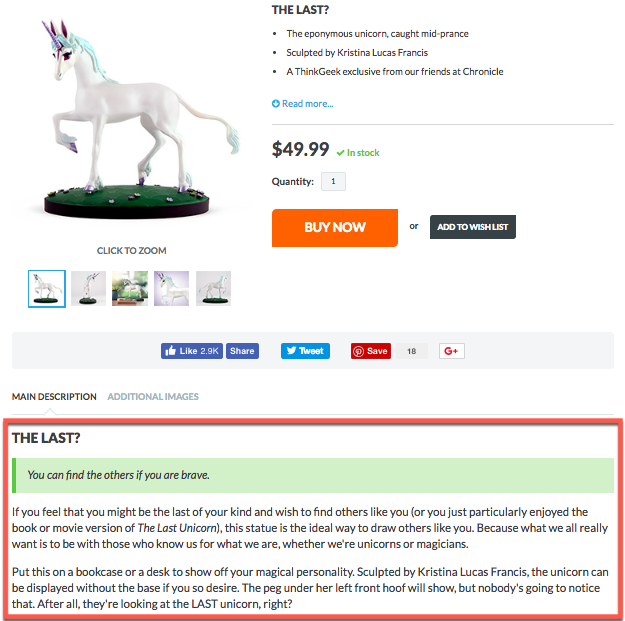Viewport: 625px width, 621px height.
Task: Click the CLICK TO ZOOM label
Action: (x=132, y=251)
